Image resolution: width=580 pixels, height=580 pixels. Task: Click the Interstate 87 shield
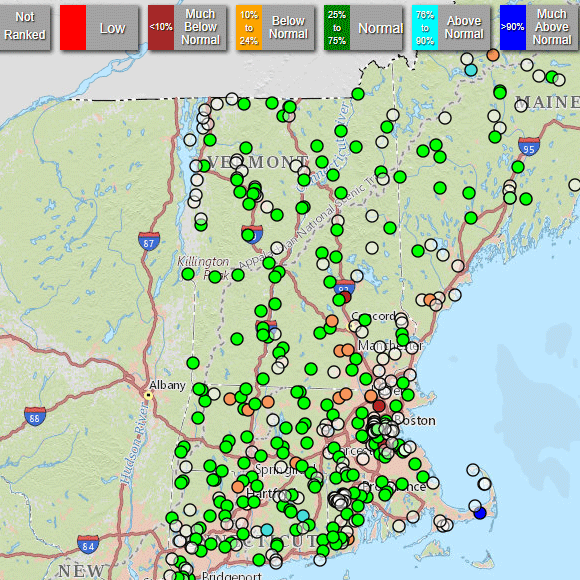pyautogui.click(x=149, y=241)
